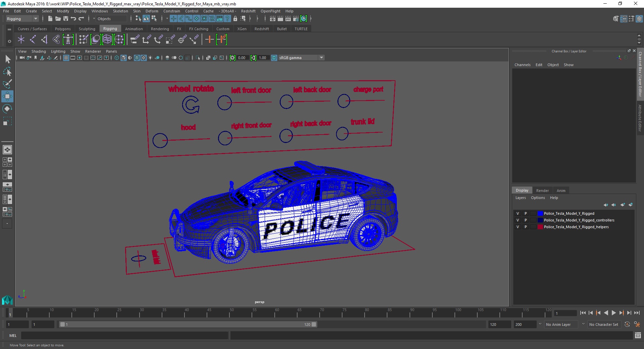Create a blend shape deformer
Screen dimensions: 644x349
click(x=96, y=40)
